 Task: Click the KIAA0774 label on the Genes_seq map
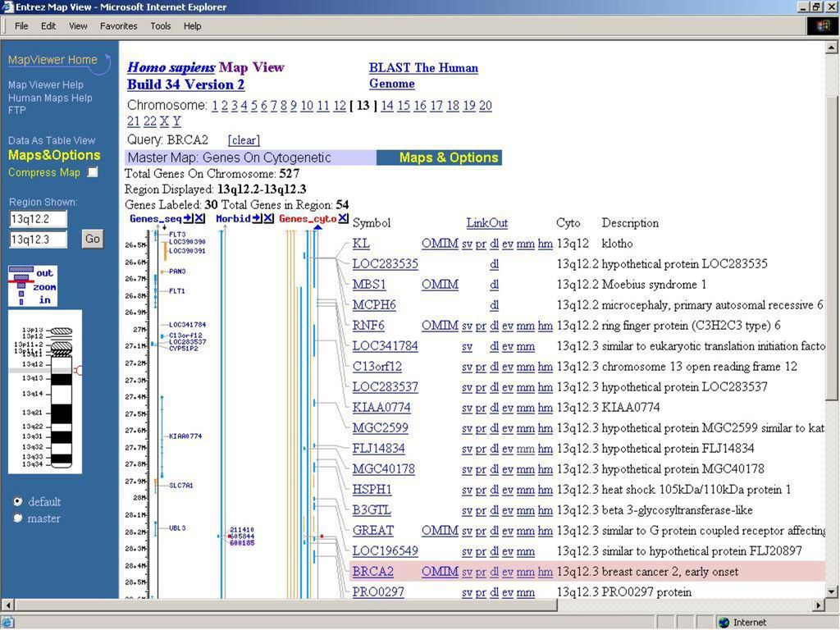pos(185,436)
